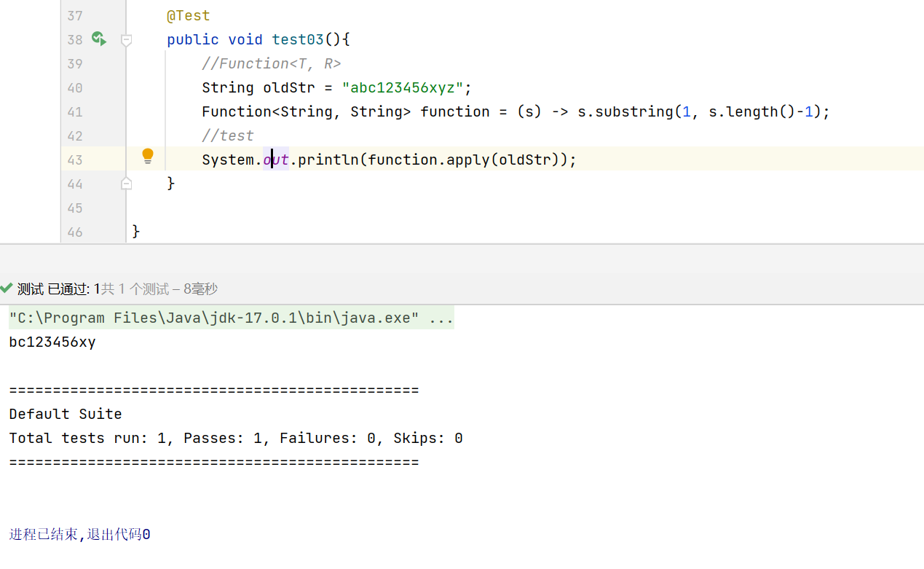The width and height of the screenshot is (924, 569).
Task: Click the closing brace on line 46
Action: tap(136, 232)
